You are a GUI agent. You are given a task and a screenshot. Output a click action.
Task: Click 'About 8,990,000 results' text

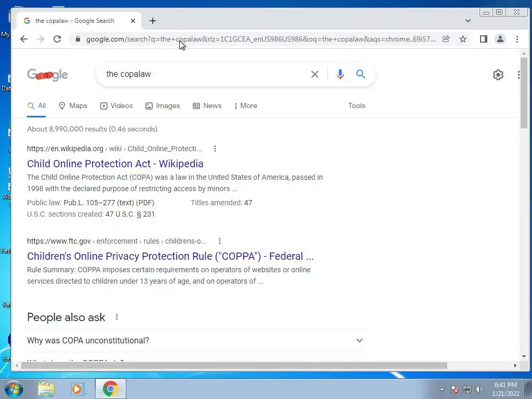92,129
